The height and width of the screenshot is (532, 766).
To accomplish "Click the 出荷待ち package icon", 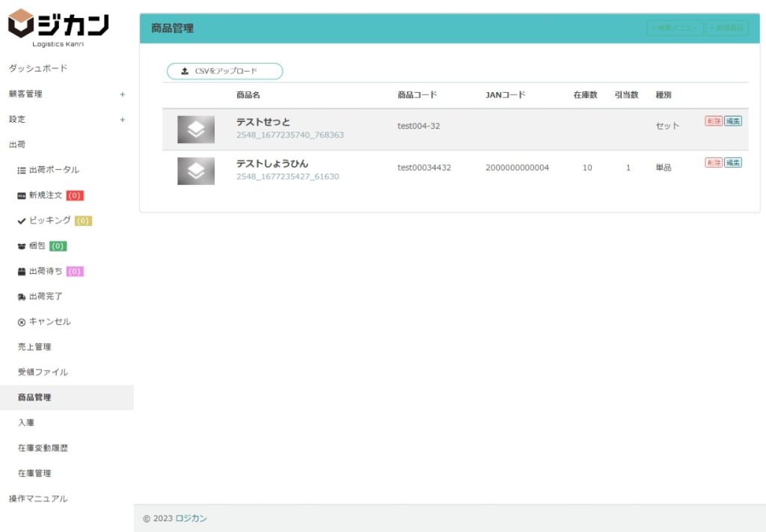I will pyautogui.click(x=22, y=272).
